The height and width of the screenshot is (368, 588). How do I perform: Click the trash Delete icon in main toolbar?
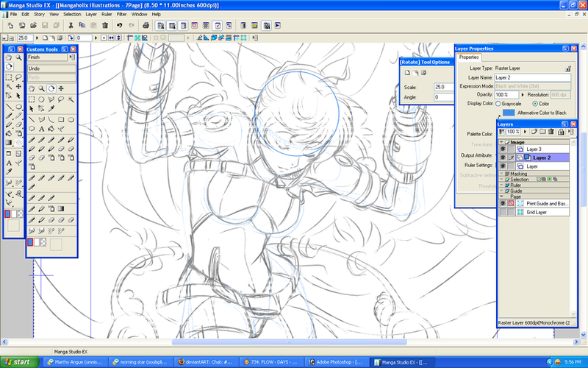tap(105, 26)
